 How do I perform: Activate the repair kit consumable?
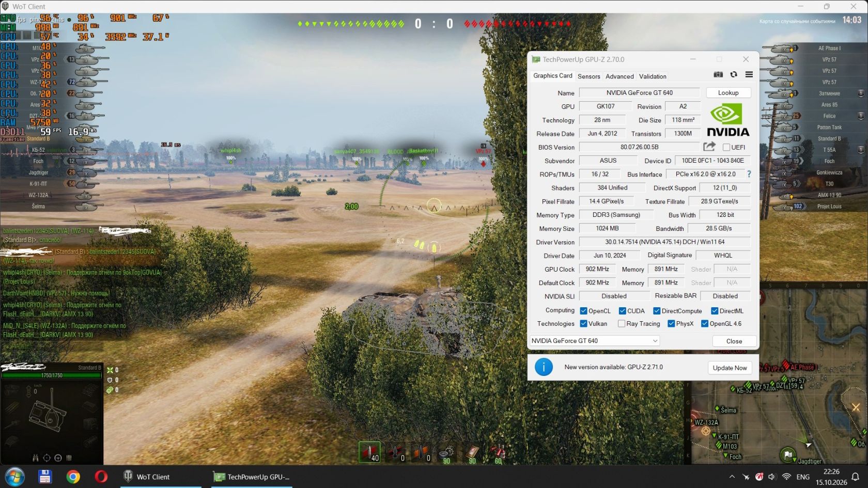click(x=446, y=453)
